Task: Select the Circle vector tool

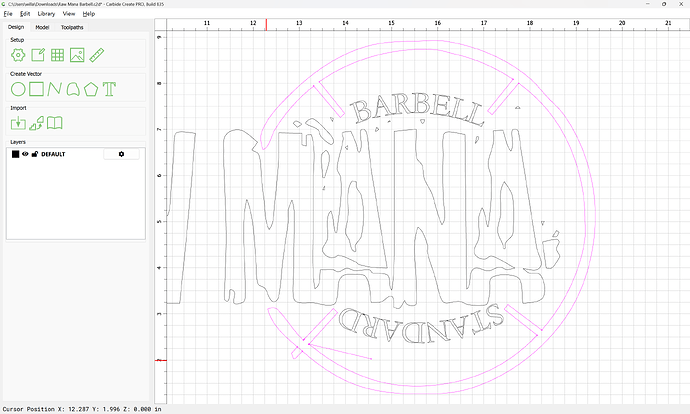Action: coord(18,88)
